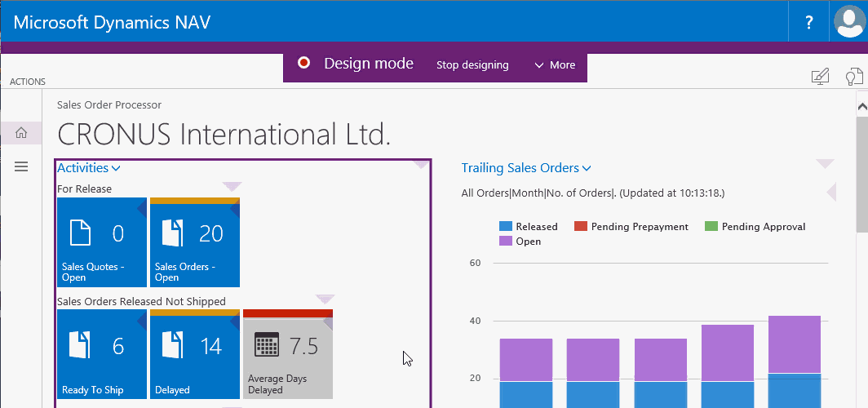Click the red Design mode record icon
Image resolution: width=868 pixels, height=408 pixels.
pos(304,64)
